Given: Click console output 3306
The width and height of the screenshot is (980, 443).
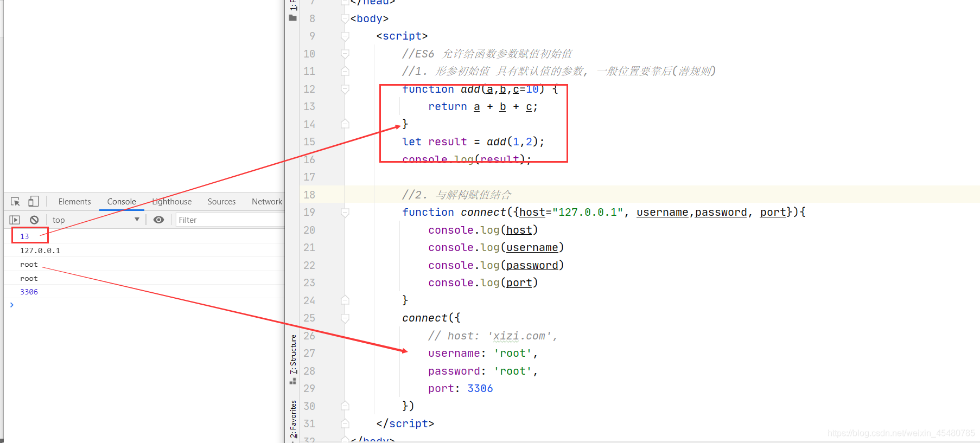Looking at the screenshot, I should [29, 292].
